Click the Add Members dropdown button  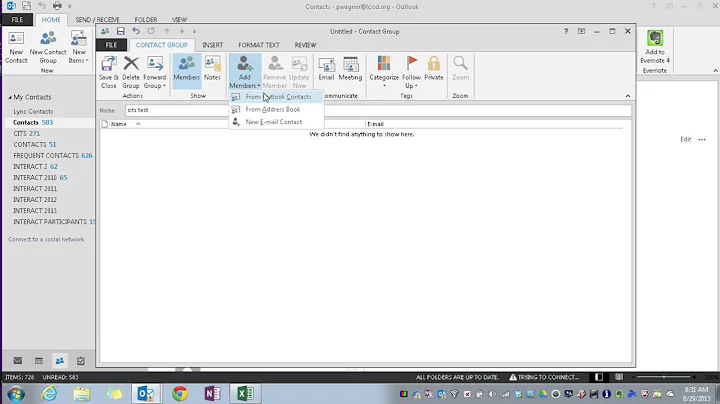click(x=245, y=72)
